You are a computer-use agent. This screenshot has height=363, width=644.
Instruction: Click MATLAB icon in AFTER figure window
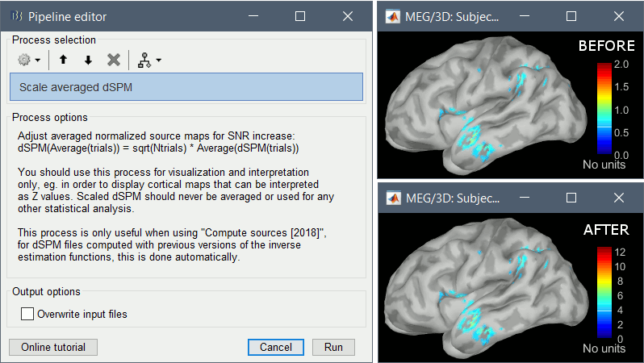tap(395, 198)
